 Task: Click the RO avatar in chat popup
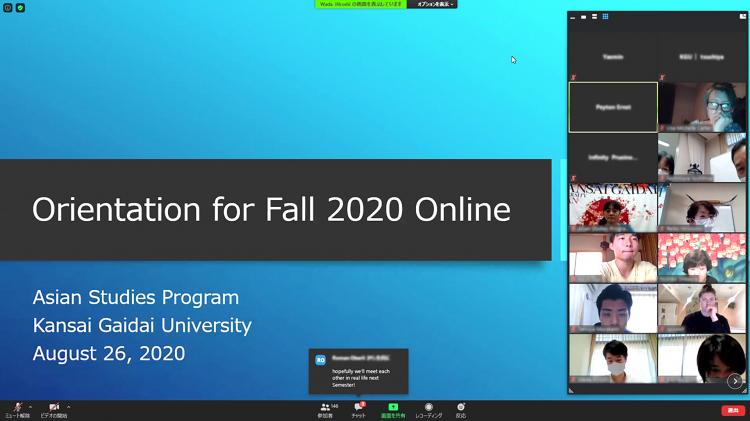point(320,360)
